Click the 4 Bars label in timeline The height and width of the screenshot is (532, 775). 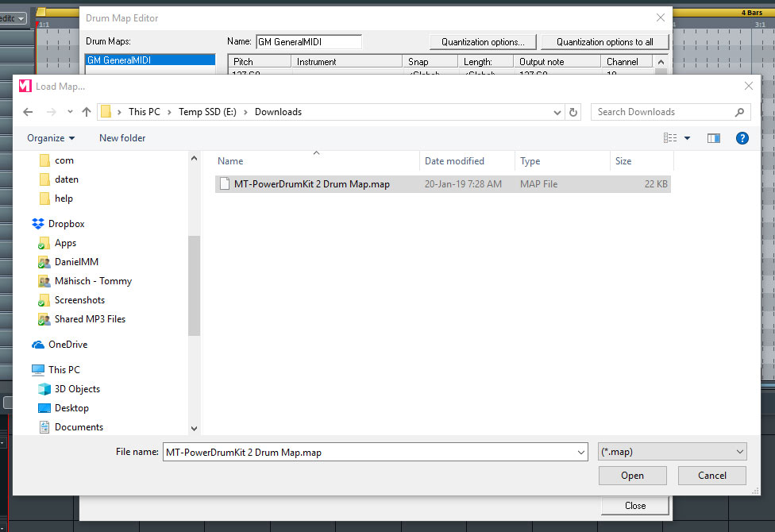click(752, 13)
